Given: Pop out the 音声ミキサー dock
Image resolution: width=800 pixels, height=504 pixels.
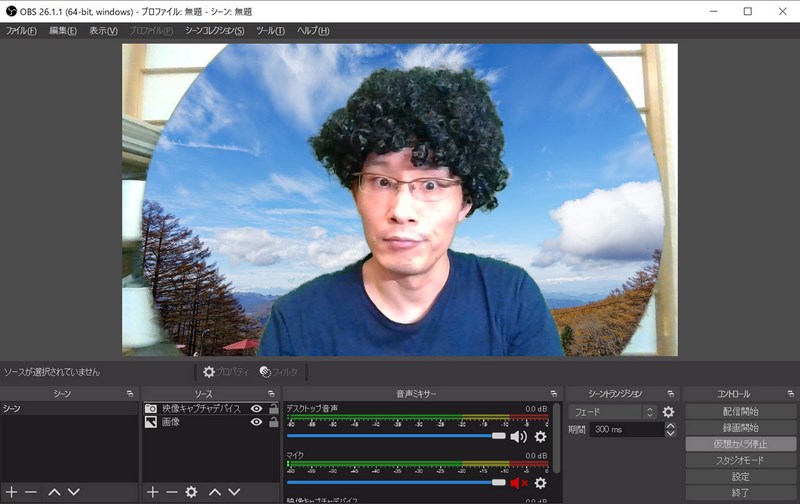Looking at the screenshot, I should [554, 394].
